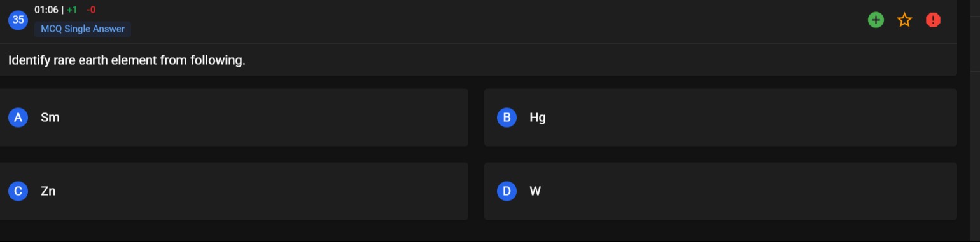Choose the answer labeled W

[x=535, y=191]
